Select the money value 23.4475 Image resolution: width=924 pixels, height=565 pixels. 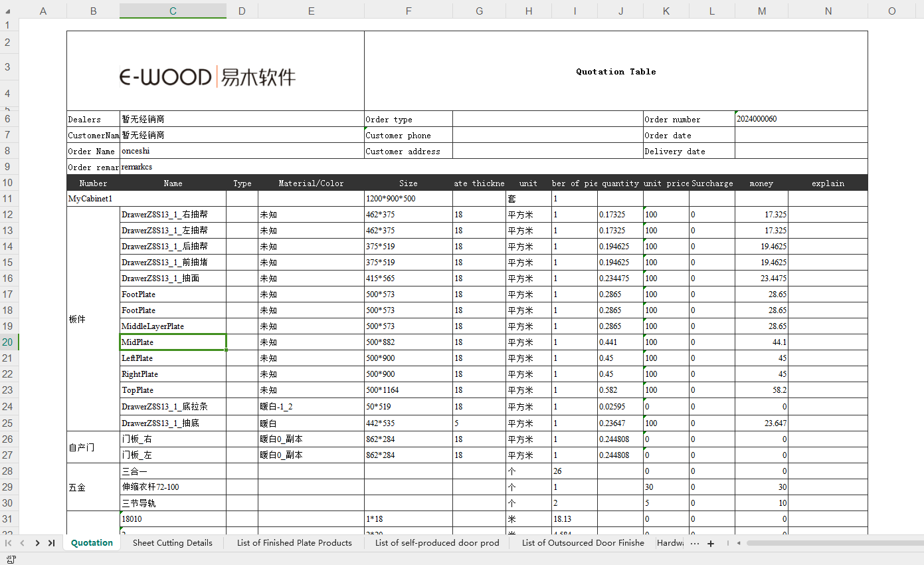[761, 279]
